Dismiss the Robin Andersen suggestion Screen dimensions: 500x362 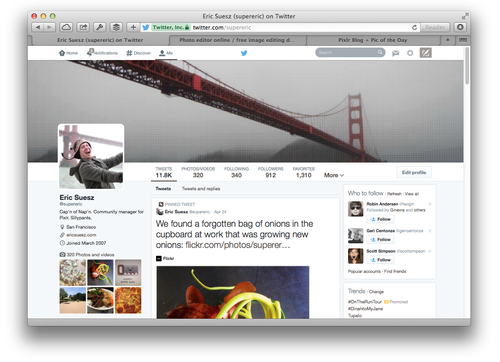pos(430,204)
